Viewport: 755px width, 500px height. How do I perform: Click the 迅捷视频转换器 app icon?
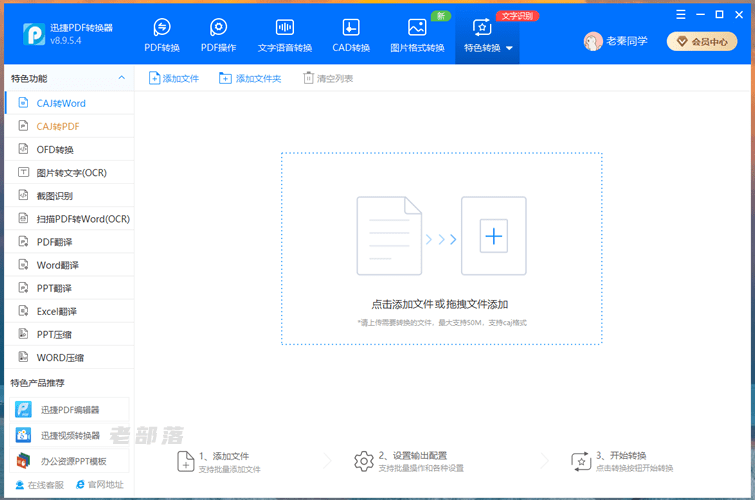click(x=23, y=435)
